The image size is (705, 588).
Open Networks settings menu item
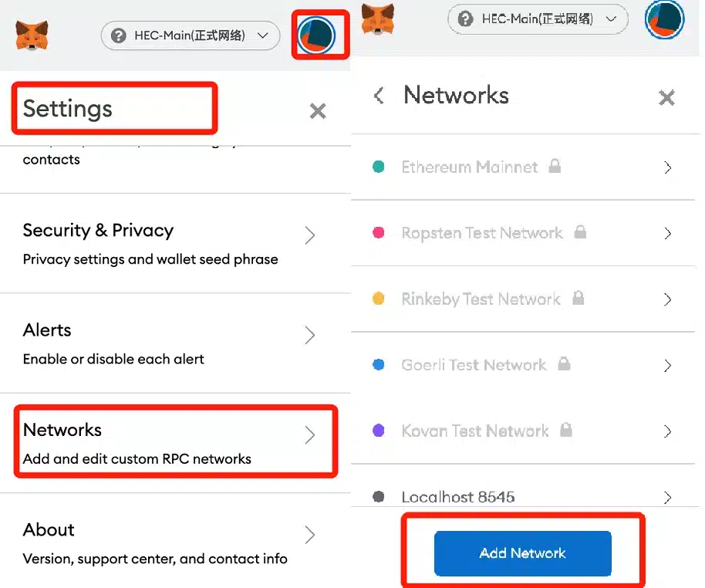click(x=175, y=443)
